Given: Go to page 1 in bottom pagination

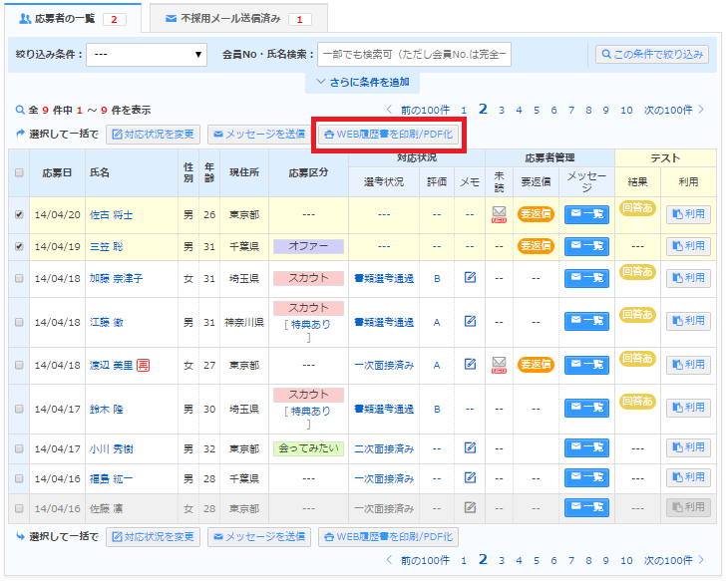Looking at the screenshot, I should (x=464, y=561).
